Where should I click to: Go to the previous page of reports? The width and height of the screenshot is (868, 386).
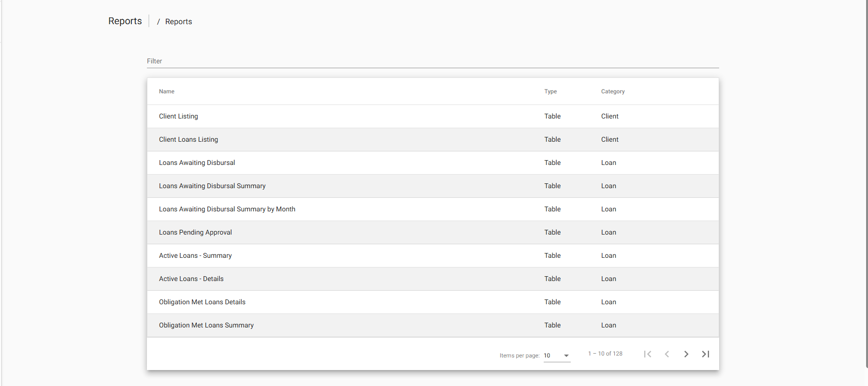(667, 354)
